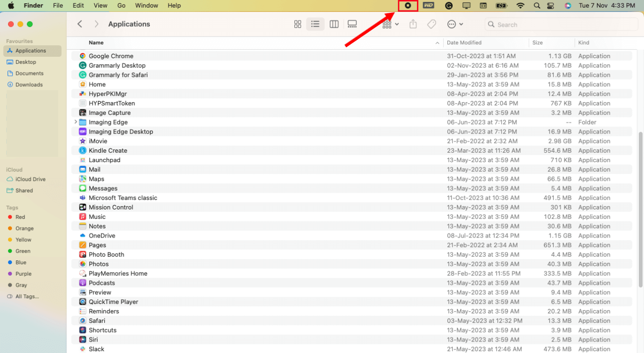Viewport: 644px width, 353px height.
Task: Open the More actions ellipsis dropdown
Action: click(x=455, y=24)
